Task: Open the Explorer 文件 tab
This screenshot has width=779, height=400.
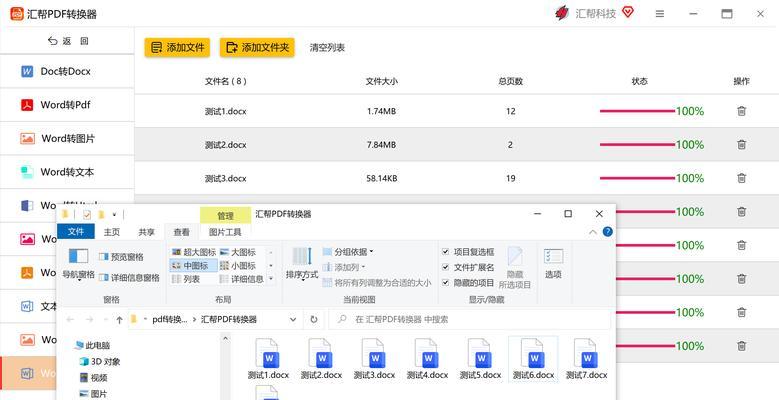Action: point(76,232)
